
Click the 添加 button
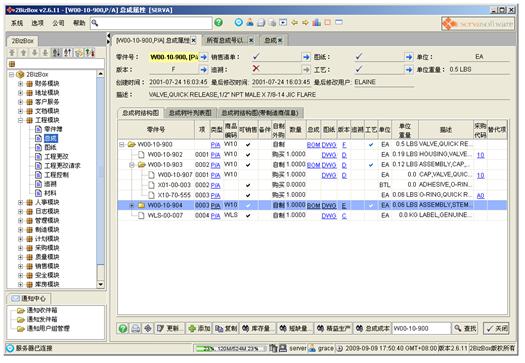coord(199,329)
